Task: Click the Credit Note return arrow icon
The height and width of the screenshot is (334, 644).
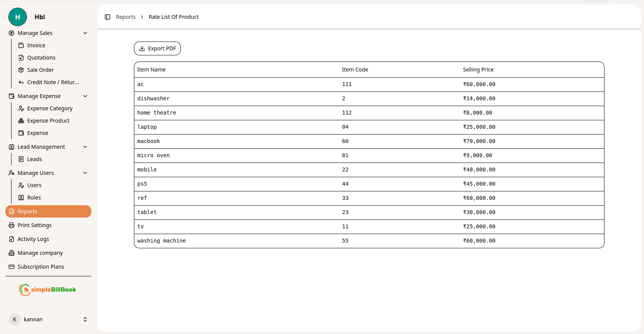Action: tap(21, 82)
